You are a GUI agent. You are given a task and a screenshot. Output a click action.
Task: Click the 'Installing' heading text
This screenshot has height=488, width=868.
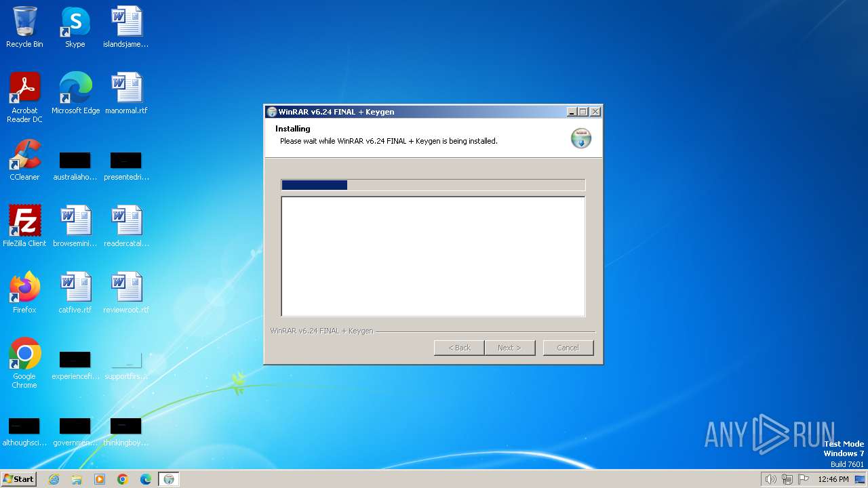[x=293, y=129]
